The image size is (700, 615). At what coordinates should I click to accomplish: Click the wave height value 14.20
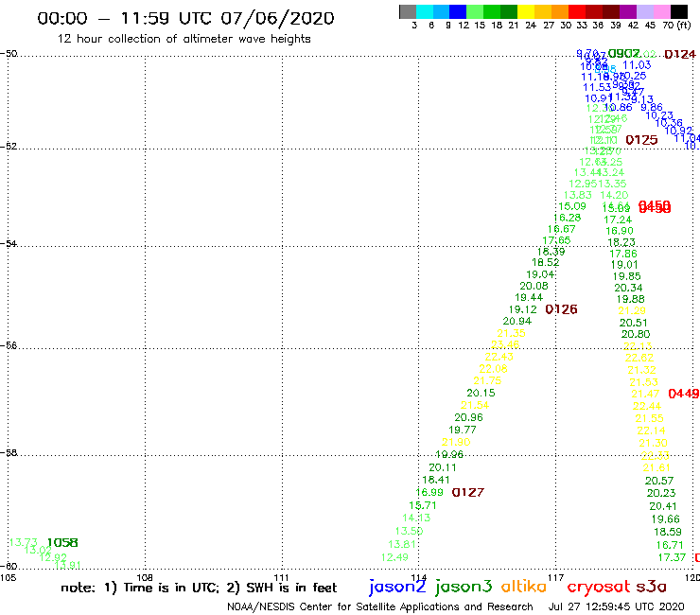pyautogui.click(x=614, y=195)
